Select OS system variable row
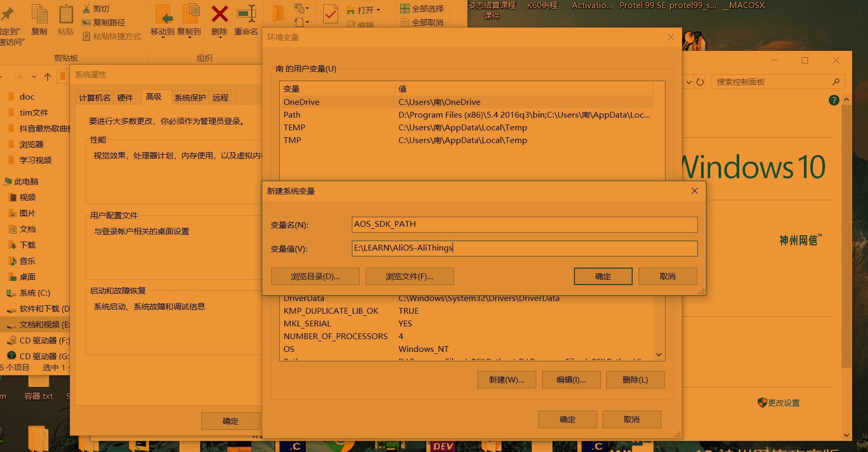 coord(466,349)
